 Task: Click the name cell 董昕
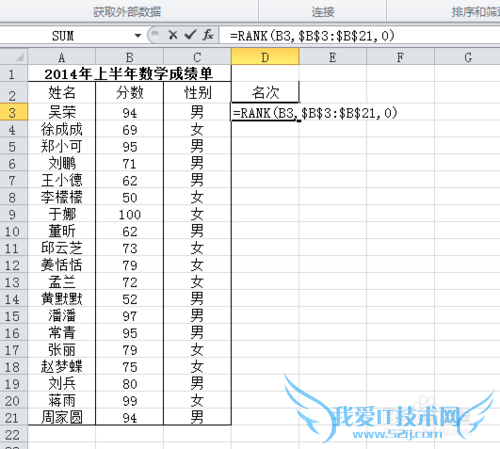[x=62, y=231]
